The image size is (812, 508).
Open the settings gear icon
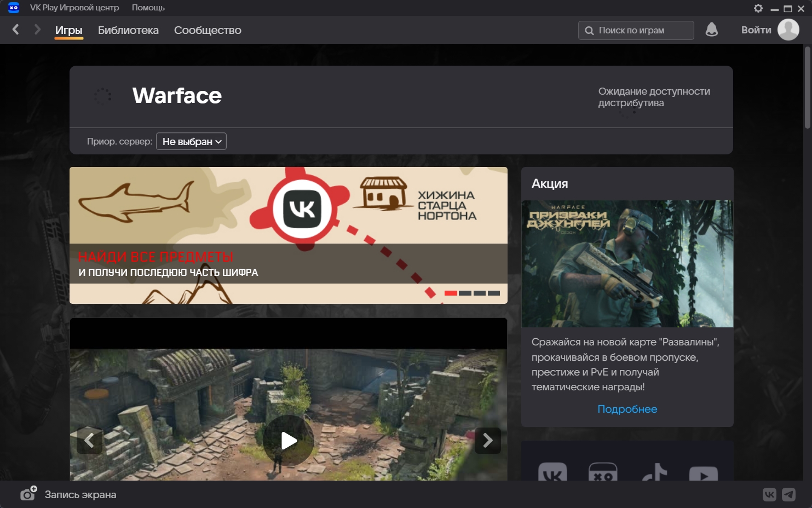pyautogui.click(x=758, y=8)
